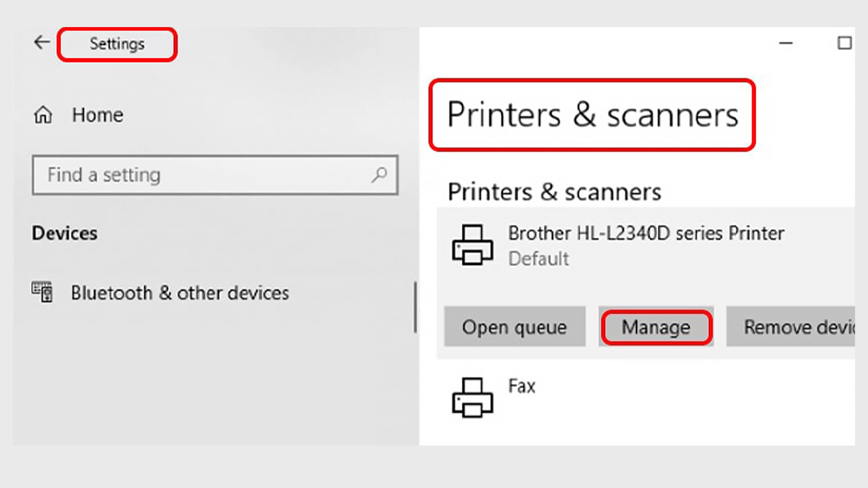Select Bluetooth & other devices

[x=180, y=293]
